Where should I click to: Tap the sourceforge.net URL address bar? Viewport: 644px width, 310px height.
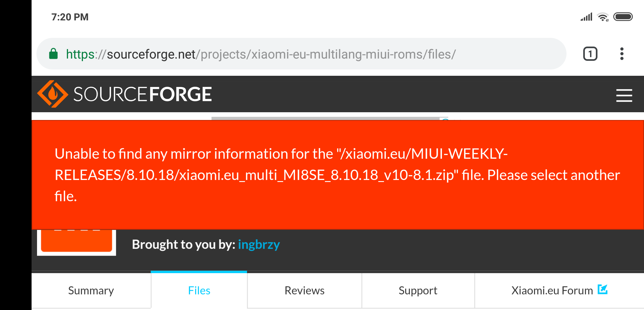301,54
